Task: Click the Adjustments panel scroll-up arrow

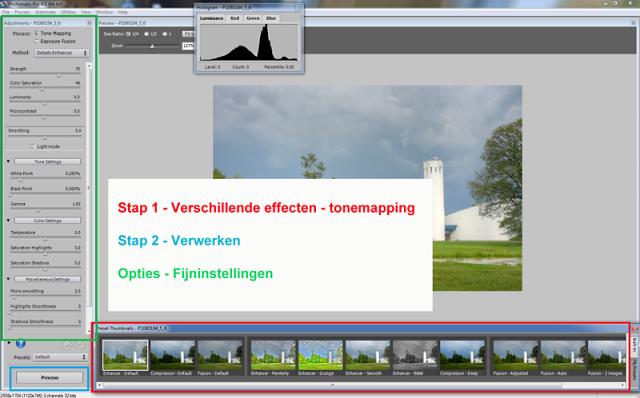Action: (x=89, y=66)
